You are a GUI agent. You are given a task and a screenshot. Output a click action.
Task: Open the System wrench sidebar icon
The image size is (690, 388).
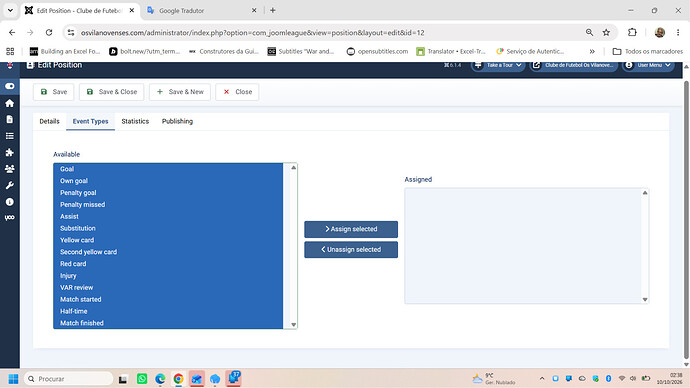(x=10, y=185)
